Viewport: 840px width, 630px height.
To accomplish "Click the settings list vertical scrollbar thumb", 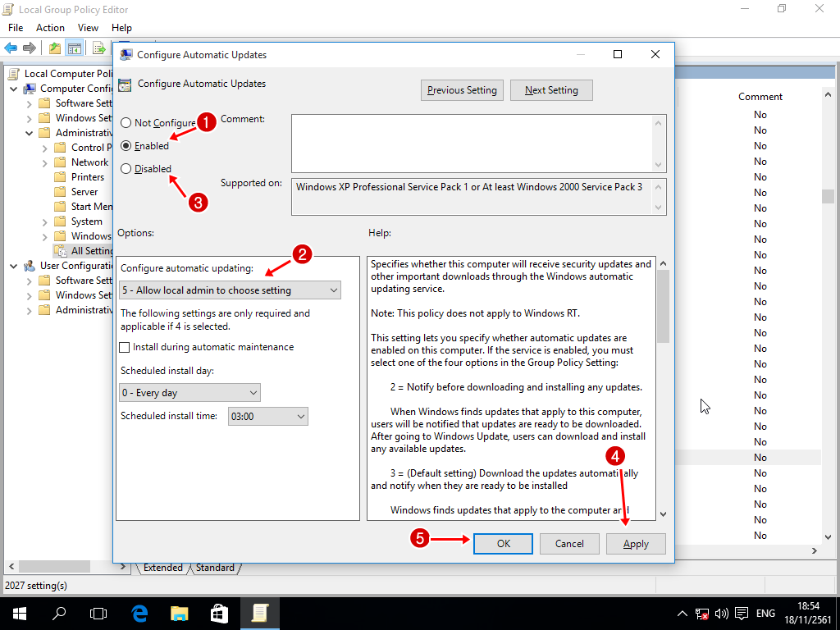I will tap(829, 197).
